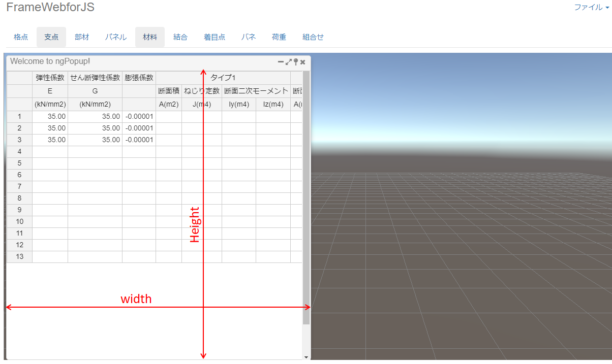Minimize the ngPopup window
The width and height of the screenshot is (612, 364).
pos(280,61)
